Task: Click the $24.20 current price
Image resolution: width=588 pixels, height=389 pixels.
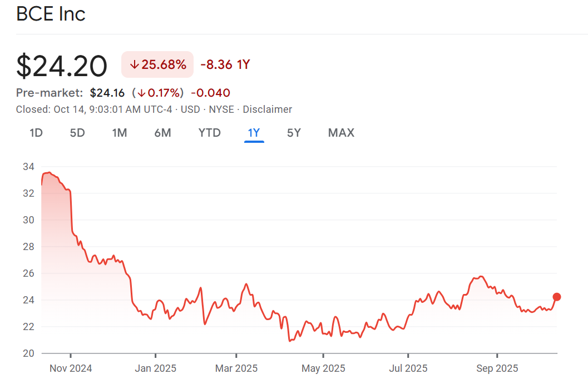Action: point(62,66)
